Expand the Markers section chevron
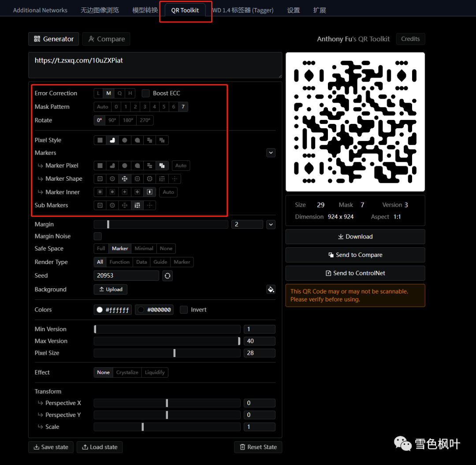Screen dimensions: 476x465 click(x=271, y=153)
